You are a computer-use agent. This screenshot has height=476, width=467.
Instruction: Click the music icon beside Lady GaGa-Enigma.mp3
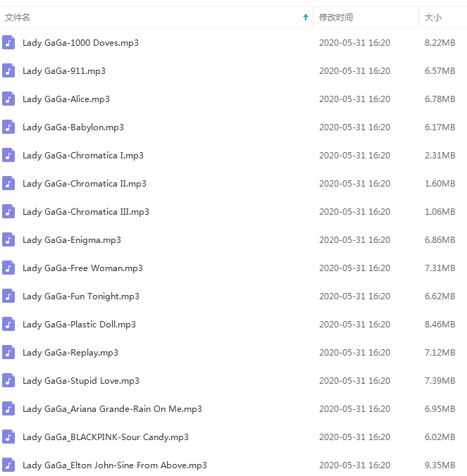(x=8, y=240)
